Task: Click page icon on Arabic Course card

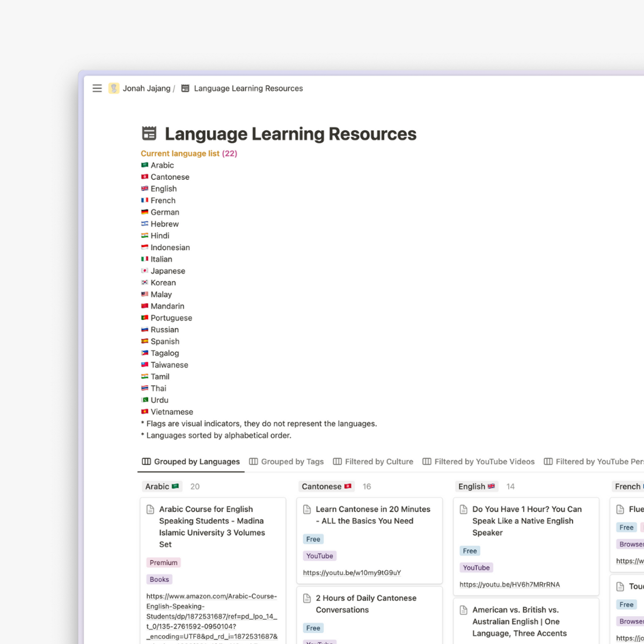Action: [151, 509]
